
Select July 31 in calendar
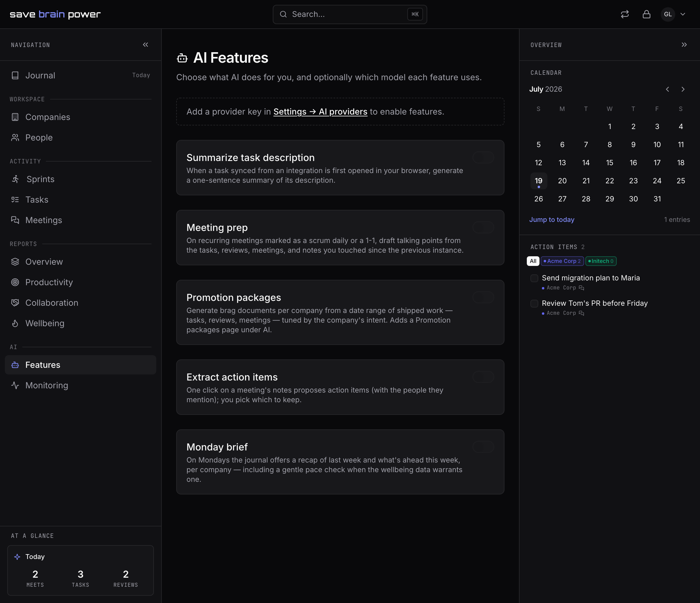[x=657, y=199]
